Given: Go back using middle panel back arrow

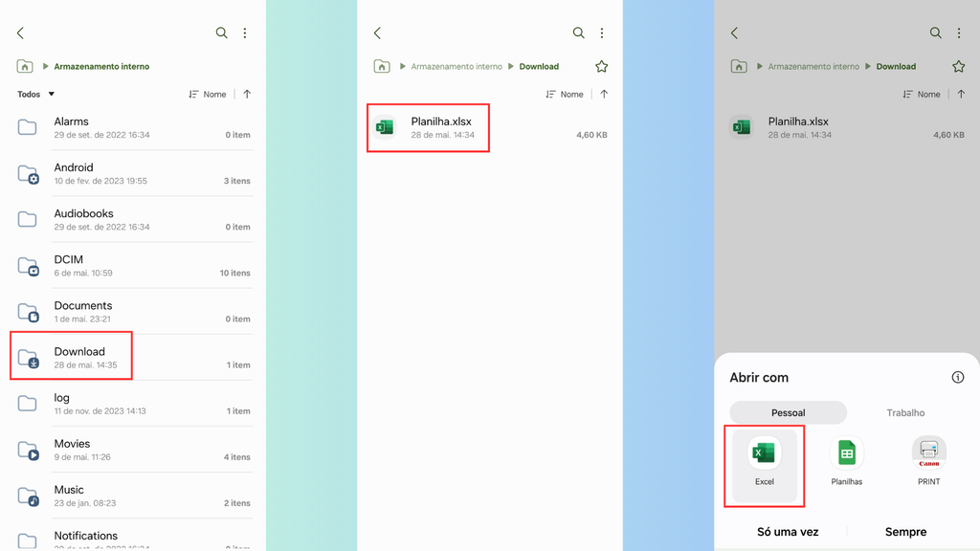Looking at the screenshot, I should point(377,33).
